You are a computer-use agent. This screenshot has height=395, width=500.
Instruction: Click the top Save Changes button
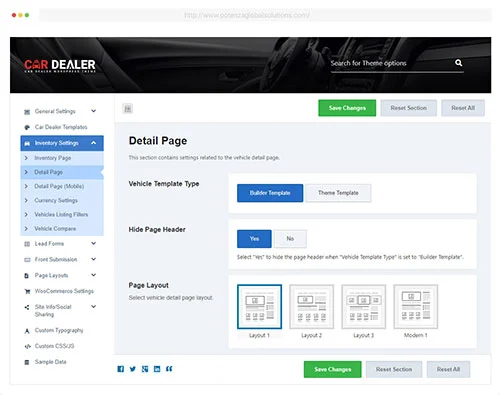pyautogui.click(x=347, y=108)
